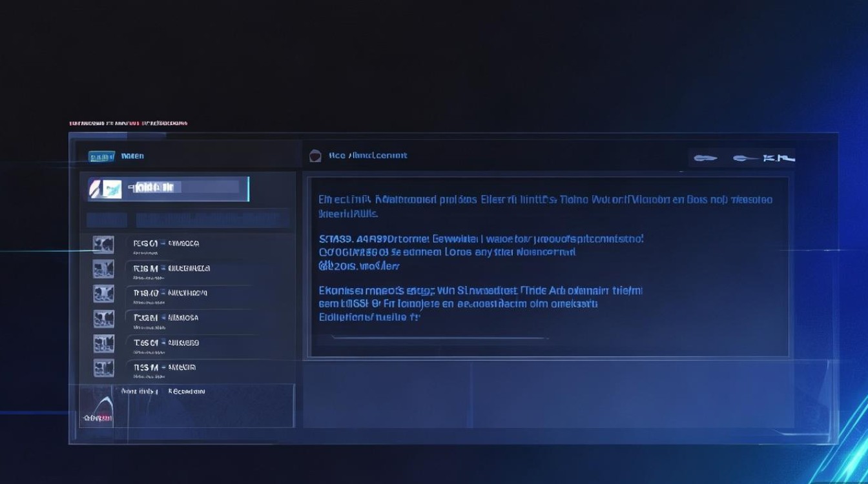868x484 pixels.
Task: Click the second sidebar list entry's icon
Action: (103, 268)
